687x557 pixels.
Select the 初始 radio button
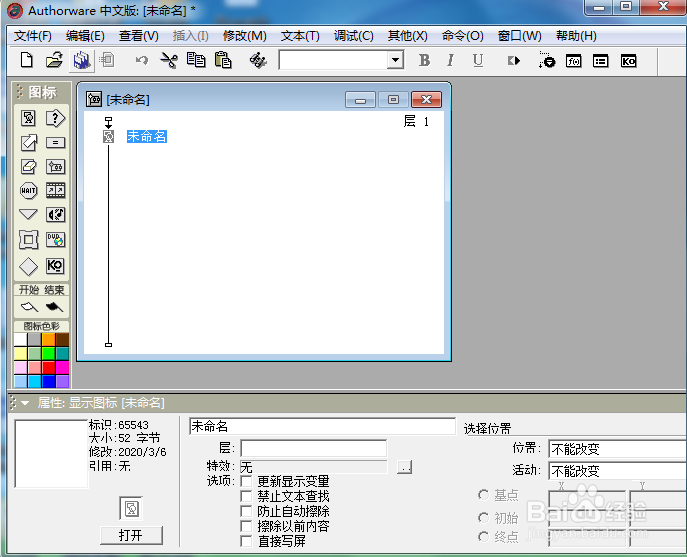click(484, 518)
